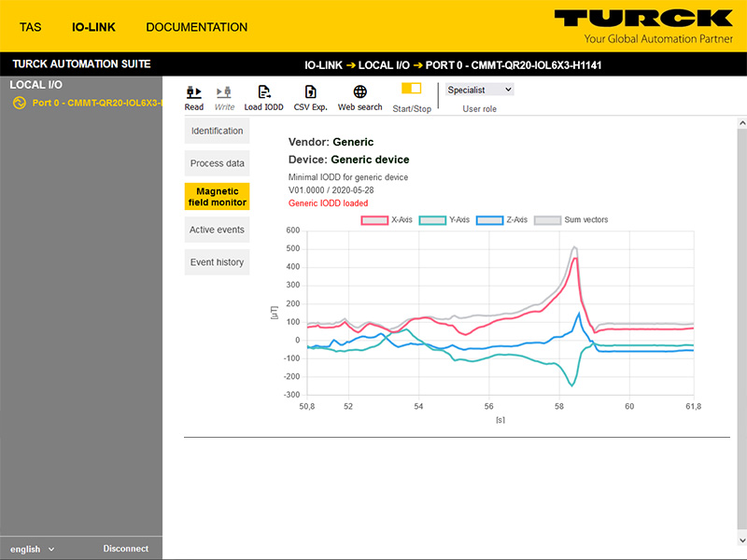Toggle the Start/Stop switch
Screen dimensions: 747x560
411,89
